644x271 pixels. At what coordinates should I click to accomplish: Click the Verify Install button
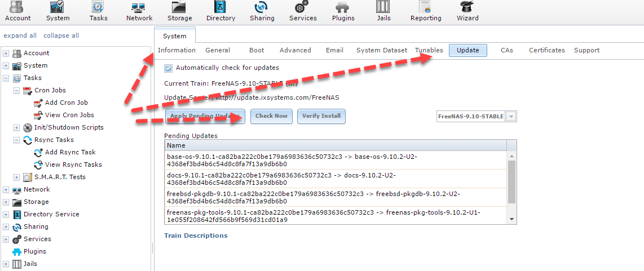321,116
